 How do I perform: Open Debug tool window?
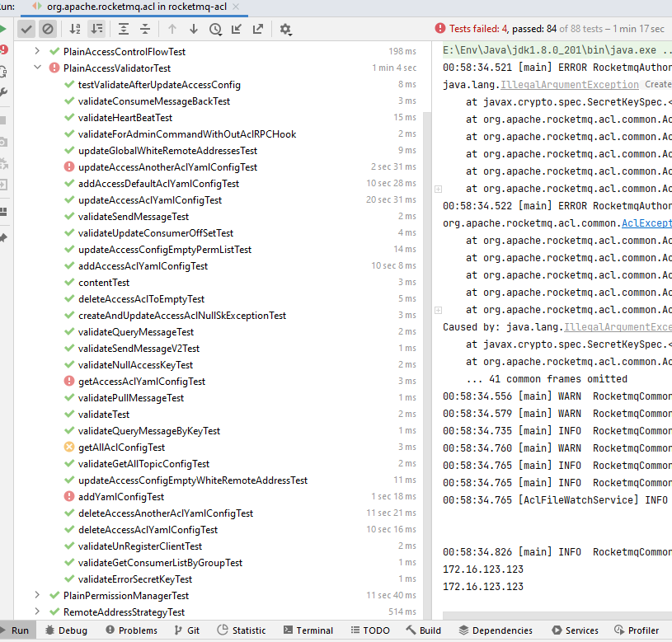click(67, 630)
